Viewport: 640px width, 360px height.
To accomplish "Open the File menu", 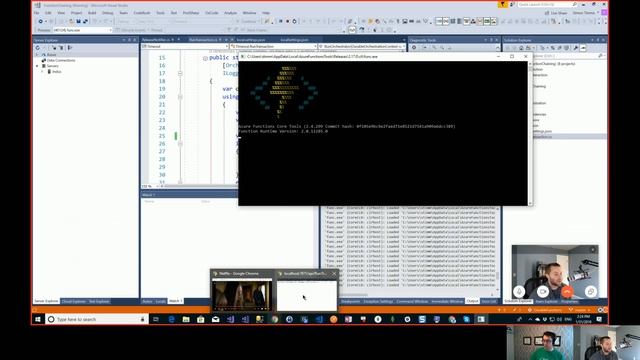I will [37, 13].
